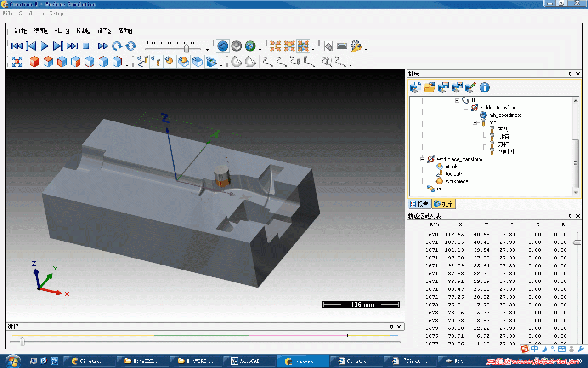Collapse the tool tree node
This screenshot has width=588, height=368.
pyautogui.click(x=475, y=122)
